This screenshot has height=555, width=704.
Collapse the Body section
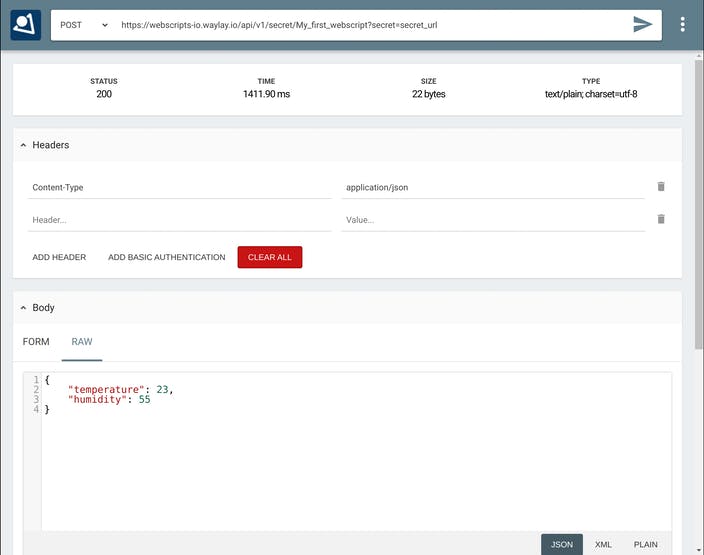click(24, 308)
